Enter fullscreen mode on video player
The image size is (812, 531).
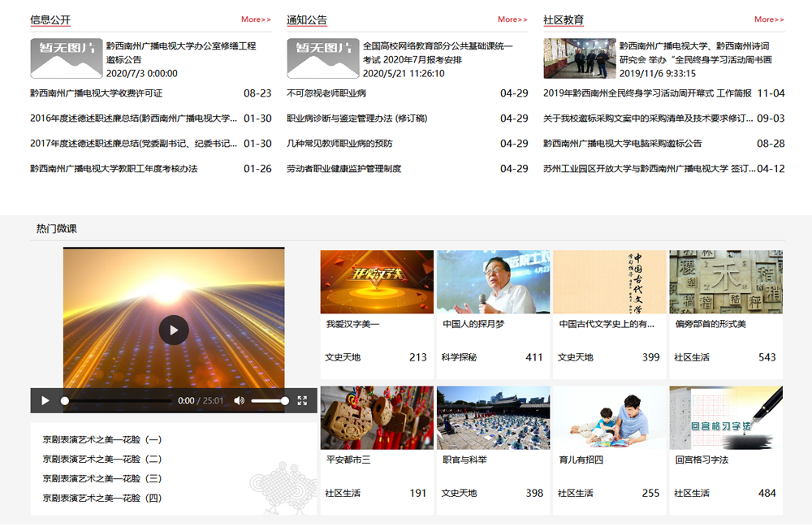click(302, 400)
